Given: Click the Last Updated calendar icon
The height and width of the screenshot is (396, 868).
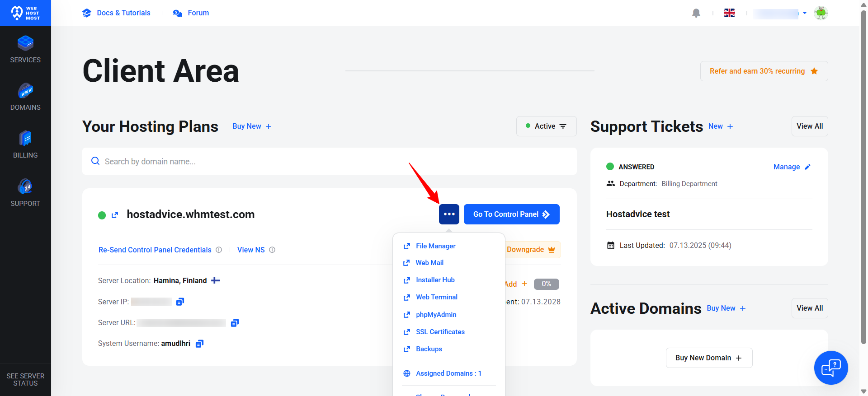Looking at the screenshot, I should point(611,246).
